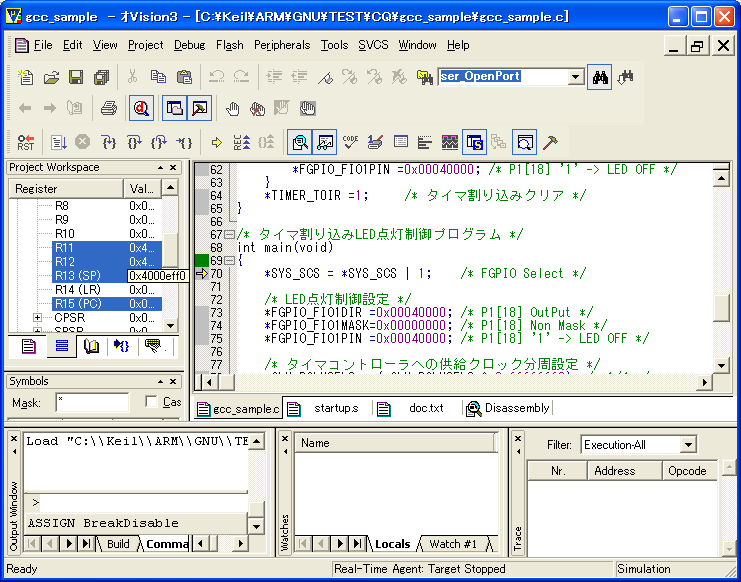Switch to the doc.txt tab
The width and height of the screenshot is (741, 582).
pos(417,409)
